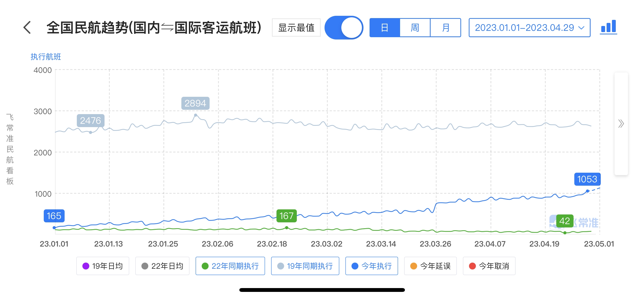Click the dropdown arrow beside date range

click(581, 28)
